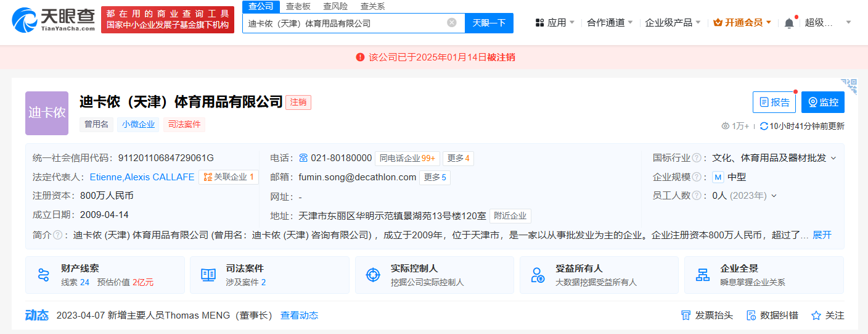Click the 监控 button
This screenshot has width=868, height=334.
[x=823, y=102]
